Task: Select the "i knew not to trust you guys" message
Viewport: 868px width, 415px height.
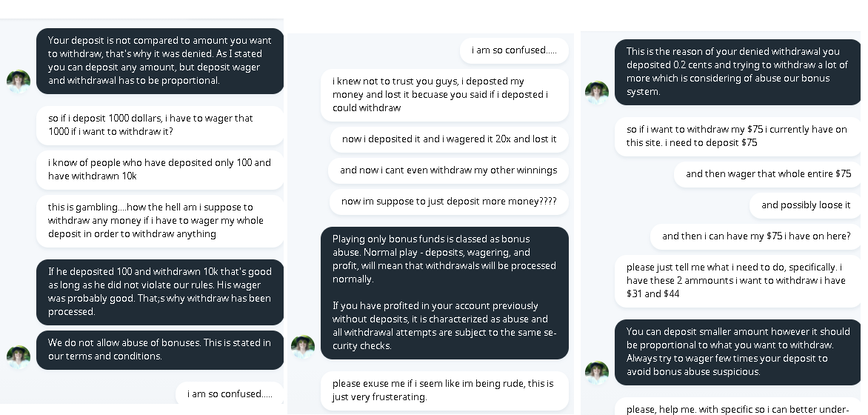Action: 444,95
